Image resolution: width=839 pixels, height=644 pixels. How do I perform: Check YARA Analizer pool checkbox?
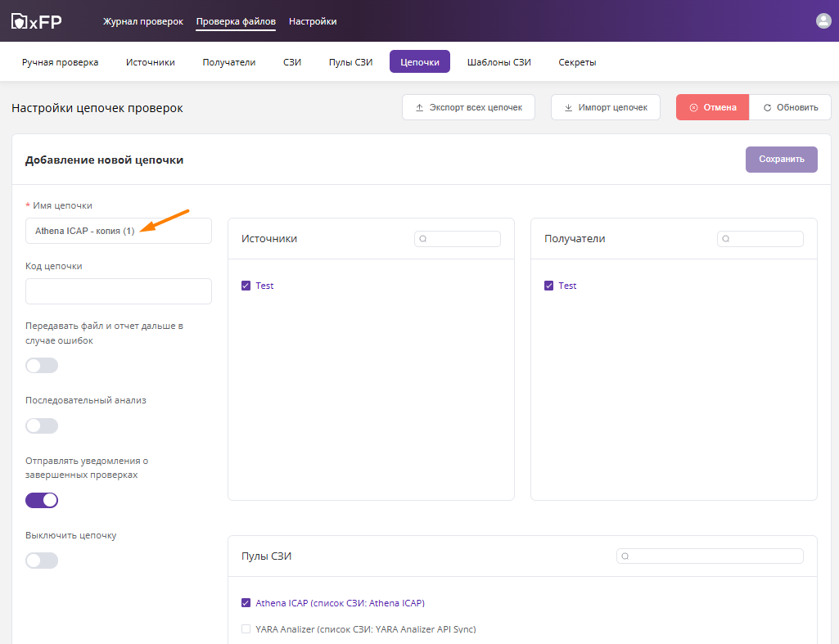(x=246, y=629)
